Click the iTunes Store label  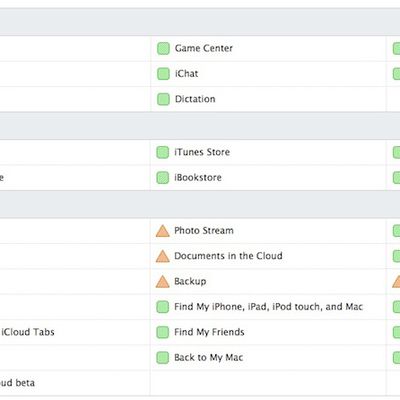pyautogui.click(x=202, y=152)
